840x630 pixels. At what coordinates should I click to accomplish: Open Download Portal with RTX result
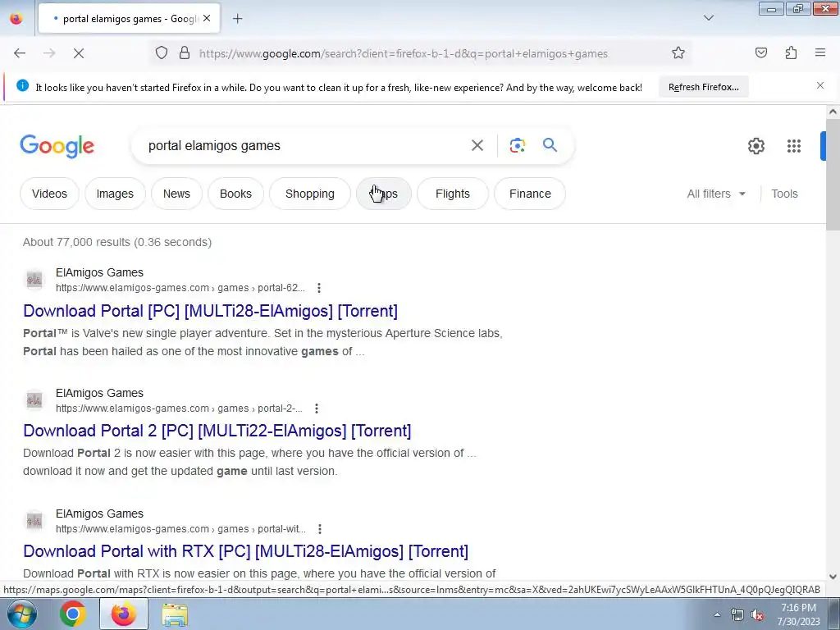coord(246,551)
